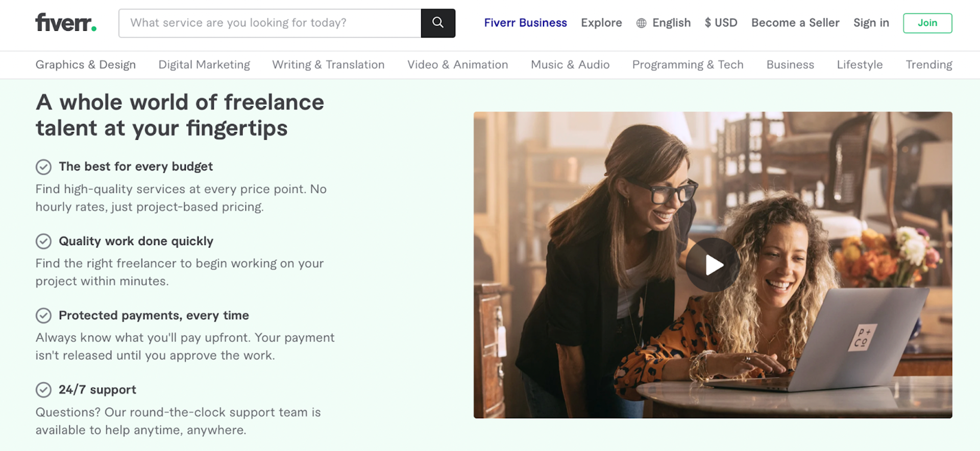Click the checkmark beside 'Quality work done quickly'

pos(43,241)
